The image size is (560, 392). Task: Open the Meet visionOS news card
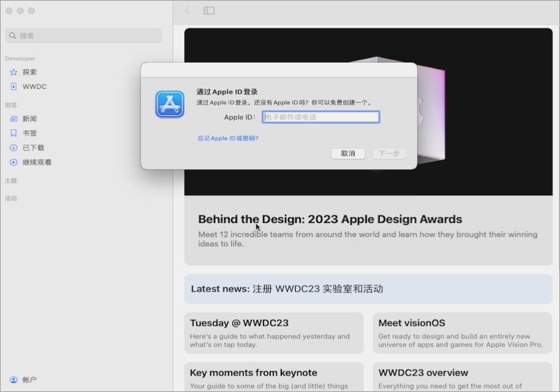462,334
